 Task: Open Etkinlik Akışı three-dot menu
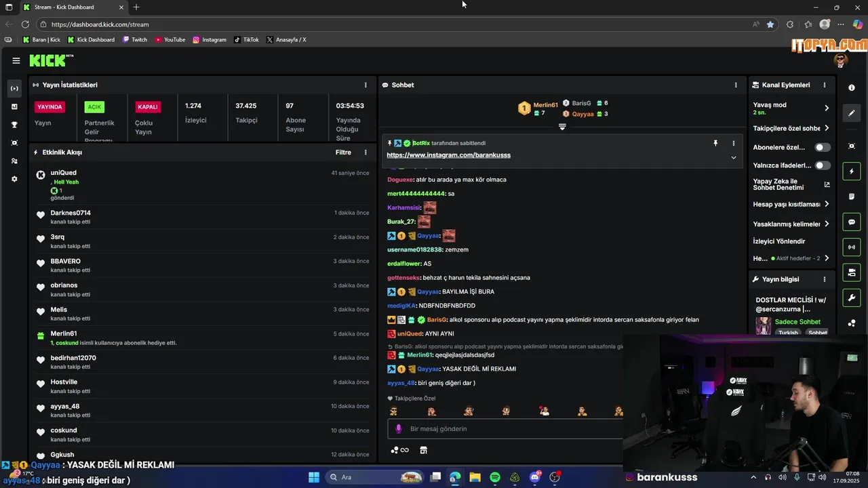pos(366,152)
